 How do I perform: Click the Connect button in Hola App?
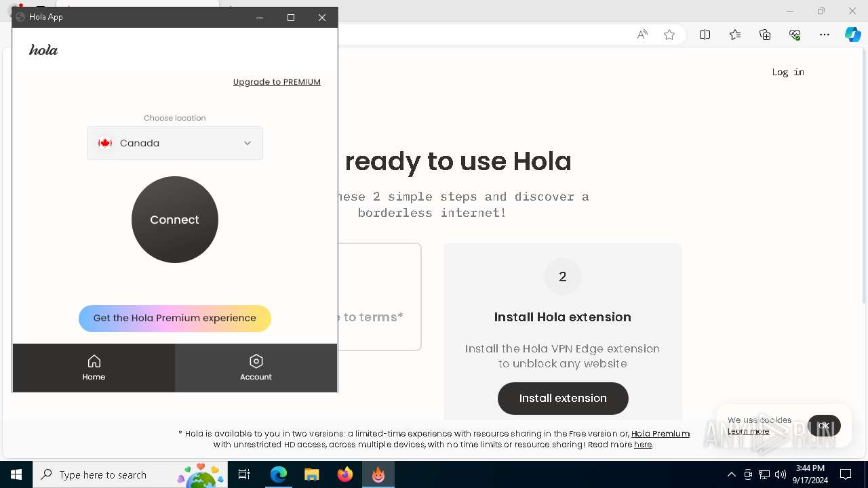pos(175,220)
